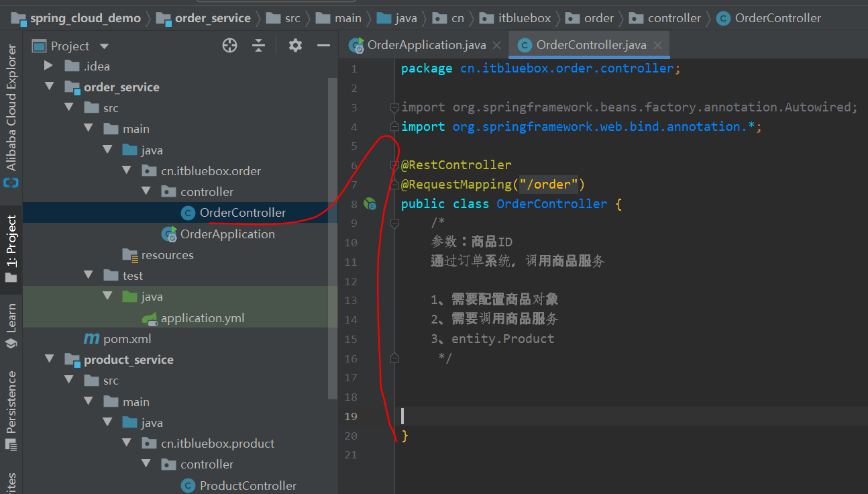
Task: Fold the OrderController class at line 6
Action: [x=394, y=165]
